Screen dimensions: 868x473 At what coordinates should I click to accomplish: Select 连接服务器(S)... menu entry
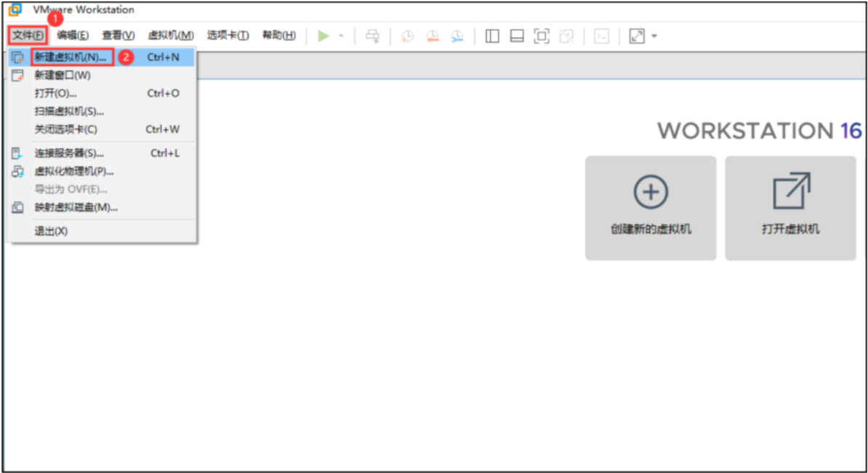[x=103, y=153]
